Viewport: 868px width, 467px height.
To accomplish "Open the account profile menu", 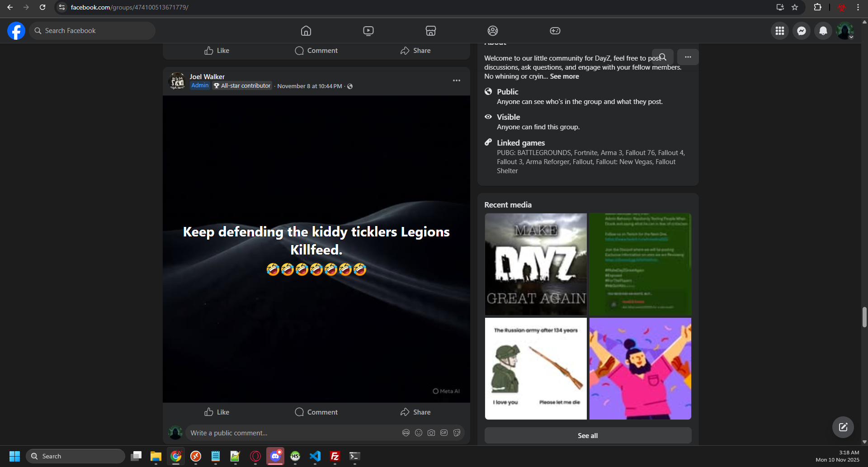I will 845,31.
